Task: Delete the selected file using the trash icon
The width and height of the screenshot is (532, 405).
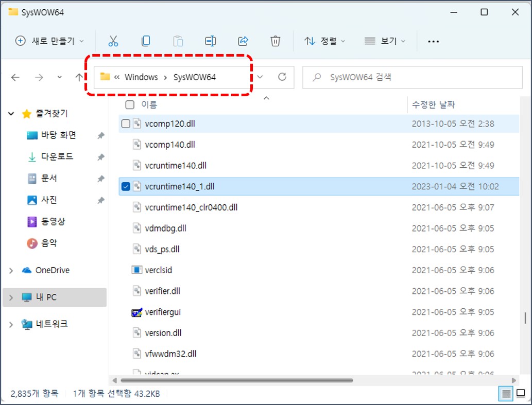Action: (x=275, y=41)
